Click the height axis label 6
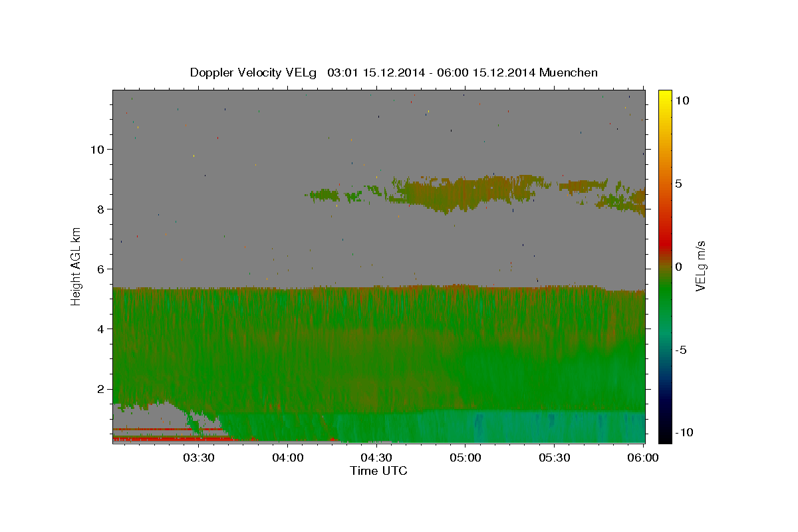 (101, 269)
